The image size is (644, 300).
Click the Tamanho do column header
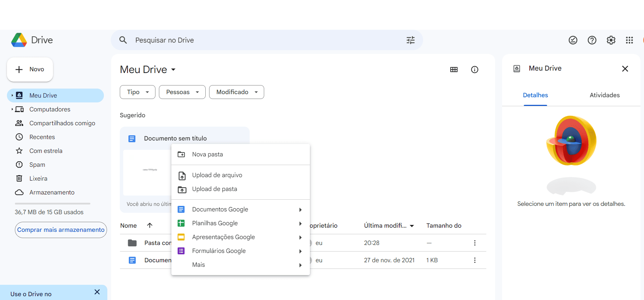coord(444,226)
